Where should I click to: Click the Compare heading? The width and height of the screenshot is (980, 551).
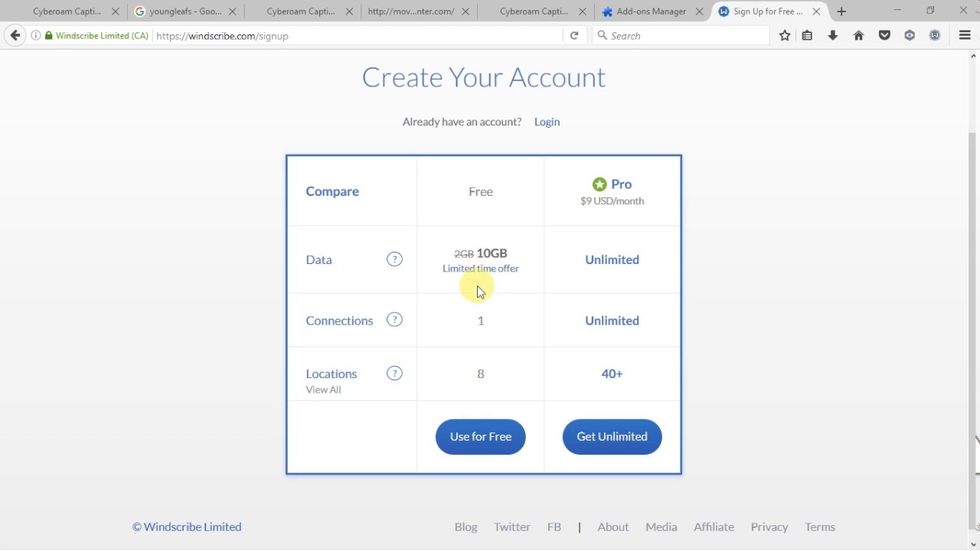[x=332, y=191]
